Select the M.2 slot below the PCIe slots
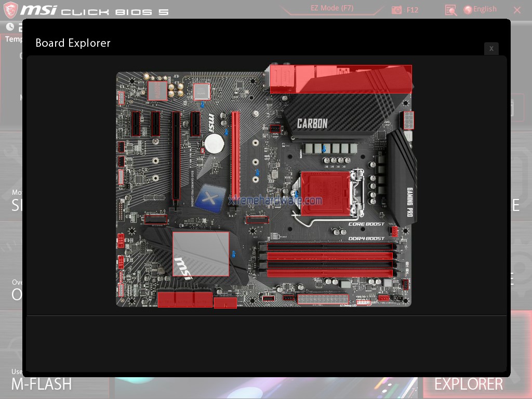The width and height of the screenshot is (532, 399). point(156,219)
